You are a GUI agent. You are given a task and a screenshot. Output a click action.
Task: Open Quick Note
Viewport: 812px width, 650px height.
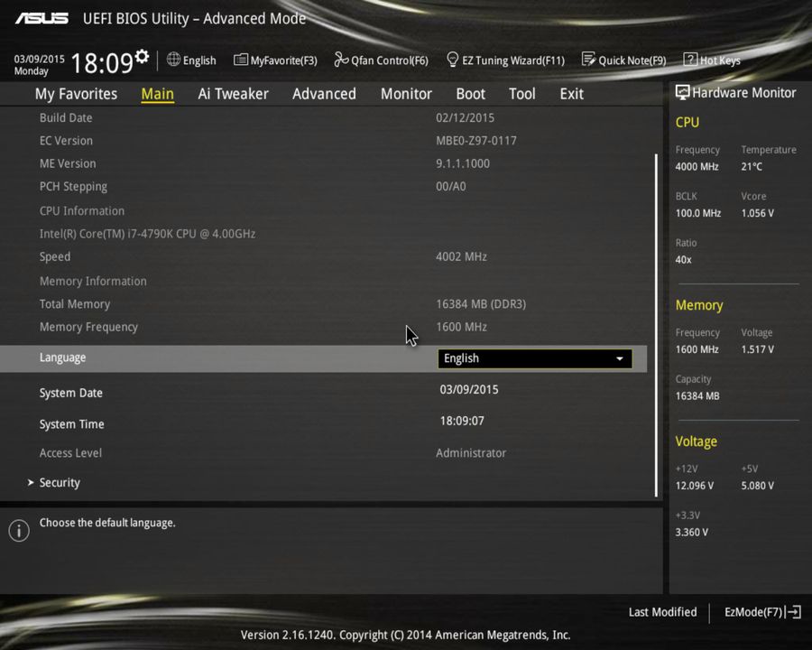click(x=624, y=60)
